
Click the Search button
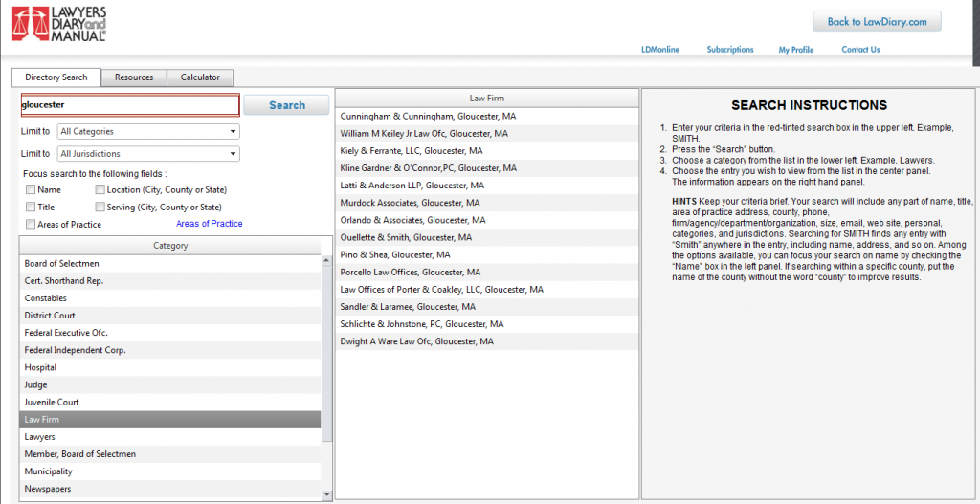pyautogui.click(x=287, y=105)
